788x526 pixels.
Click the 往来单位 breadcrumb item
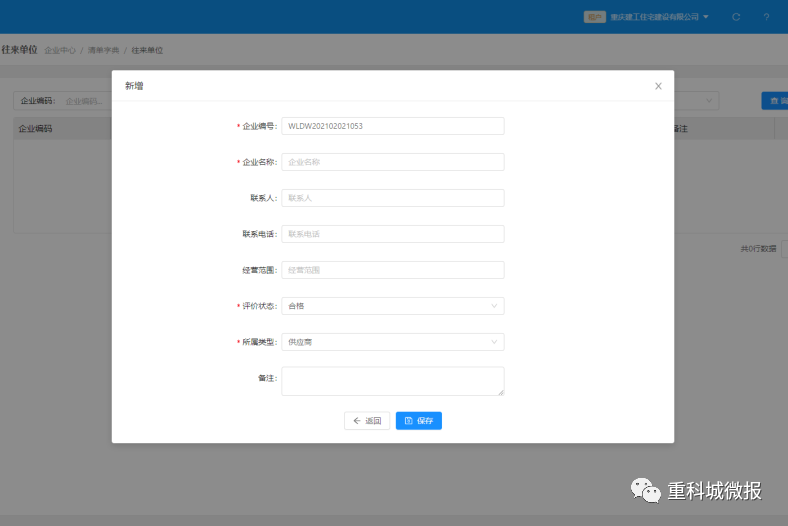click(x=147, y=50)
